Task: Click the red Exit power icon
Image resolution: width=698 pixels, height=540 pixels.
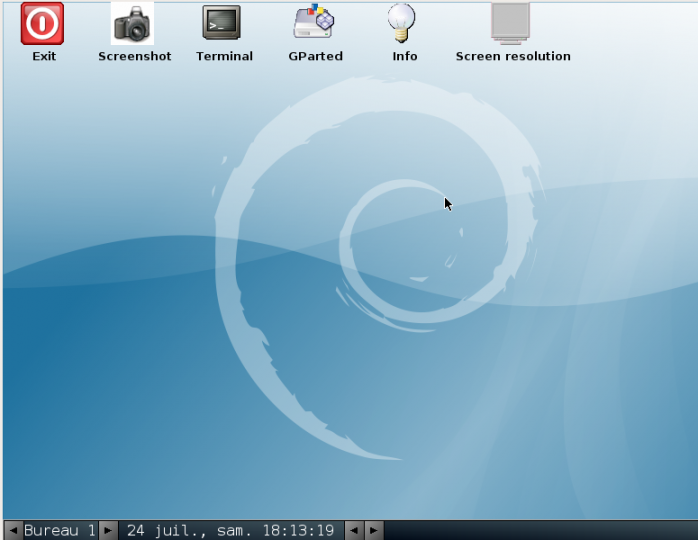Action: [42, 23]
